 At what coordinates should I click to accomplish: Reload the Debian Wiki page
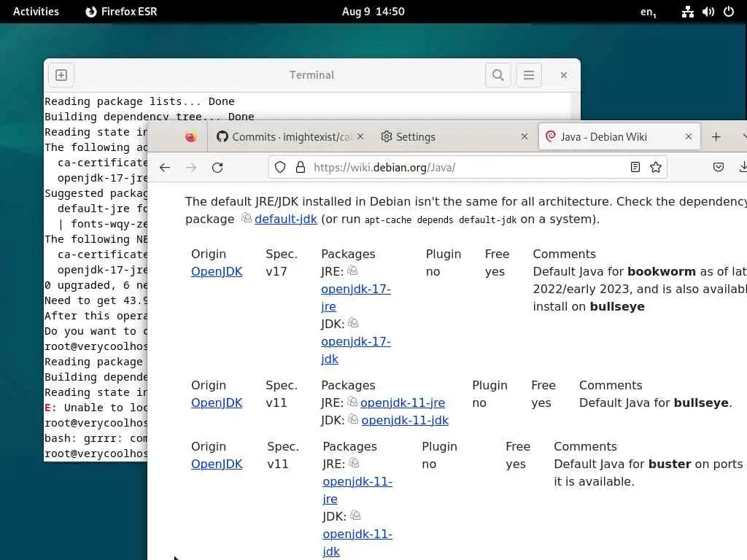(217, 168)
